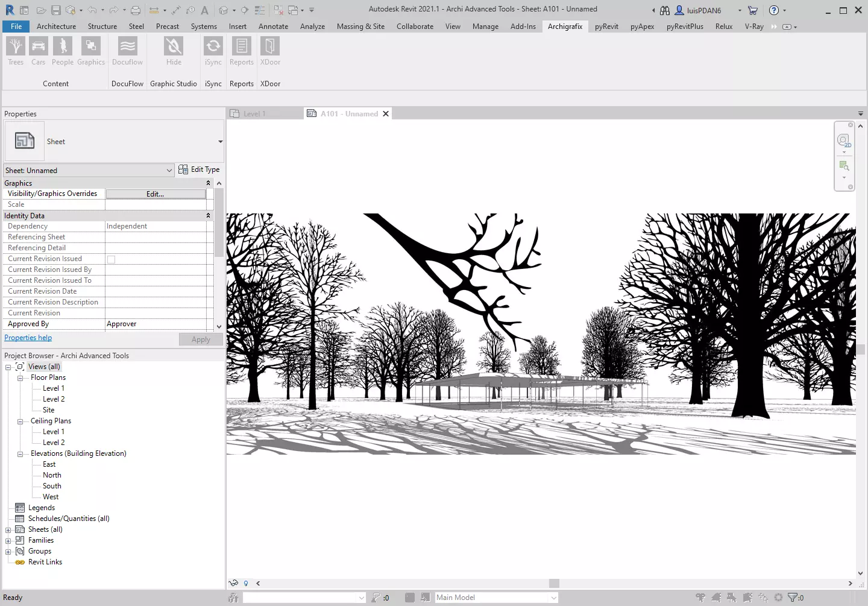Collapse the Floor Plans branch

(x=20, y=377)
